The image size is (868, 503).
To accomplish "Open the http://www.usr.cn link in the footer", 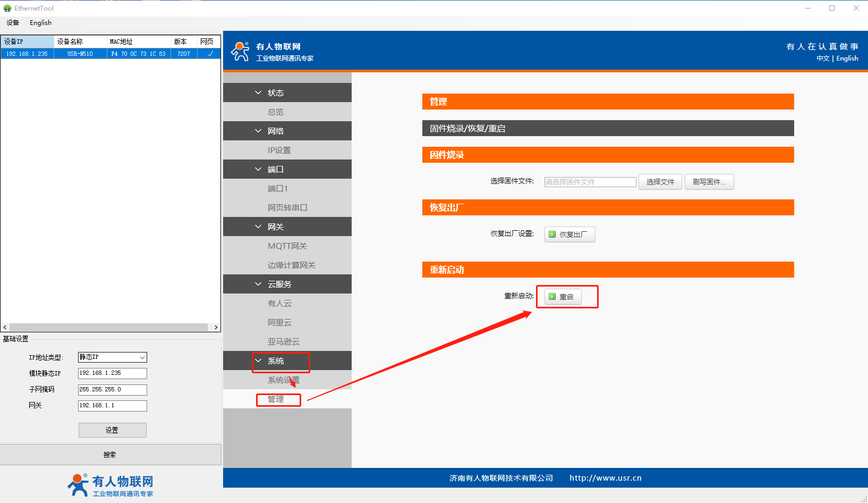I will point(605,478).
